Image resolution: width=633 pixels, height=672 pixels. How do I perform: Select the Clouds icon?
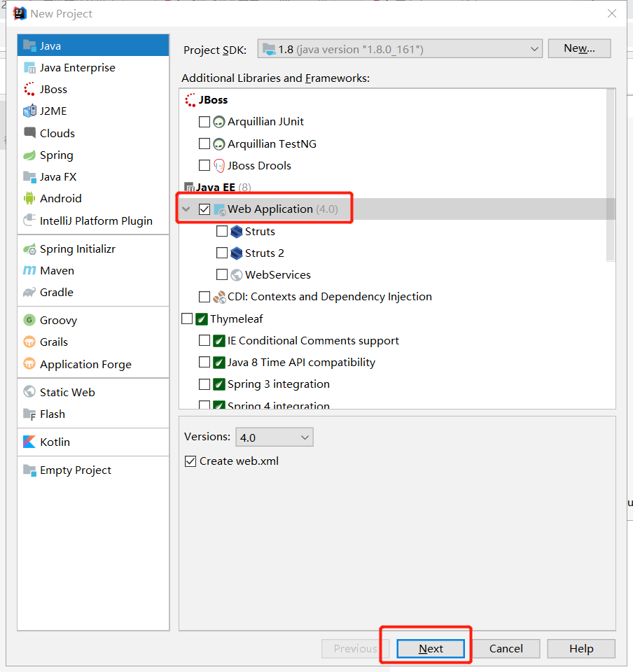pos(29,133)
